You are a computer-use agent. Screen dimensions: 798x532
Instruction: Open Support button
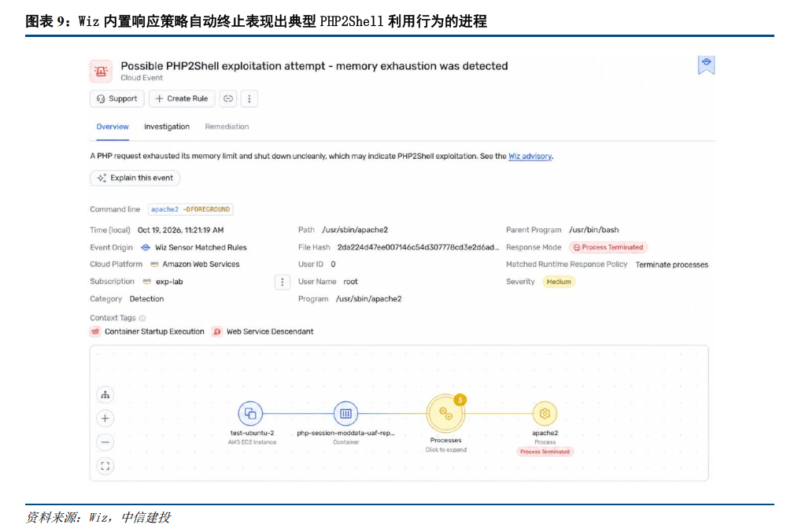coord(117,98)
